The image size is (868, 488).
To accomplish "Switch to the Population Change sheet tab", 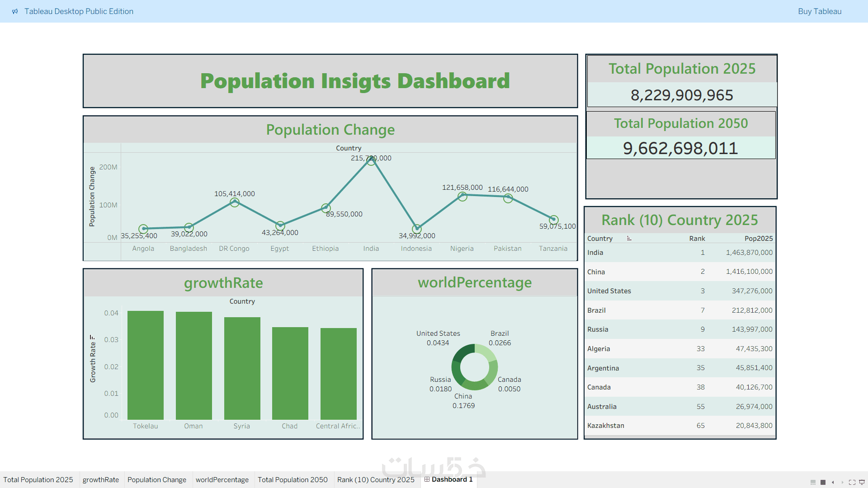I will 156,480.
